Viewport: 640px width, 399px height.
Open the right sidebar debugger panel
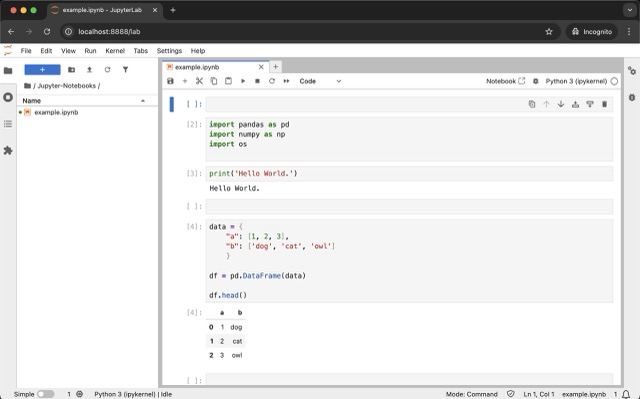click(632, 97)
